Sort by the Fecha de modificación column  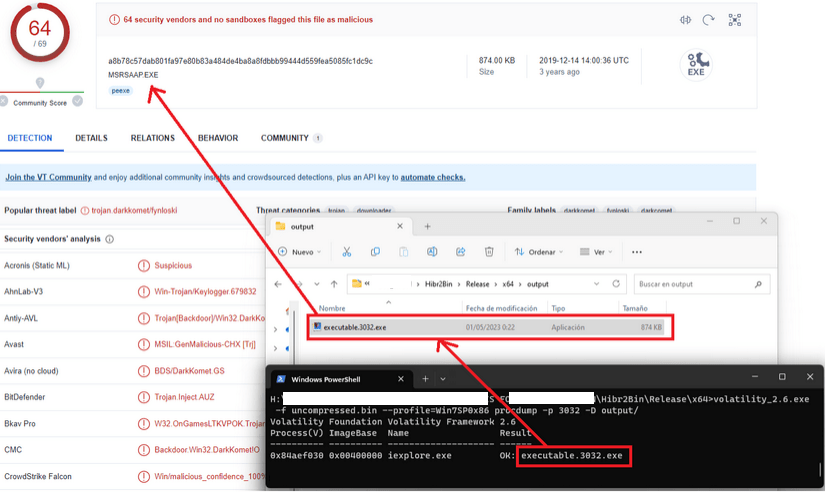click(x=501, y=308)
